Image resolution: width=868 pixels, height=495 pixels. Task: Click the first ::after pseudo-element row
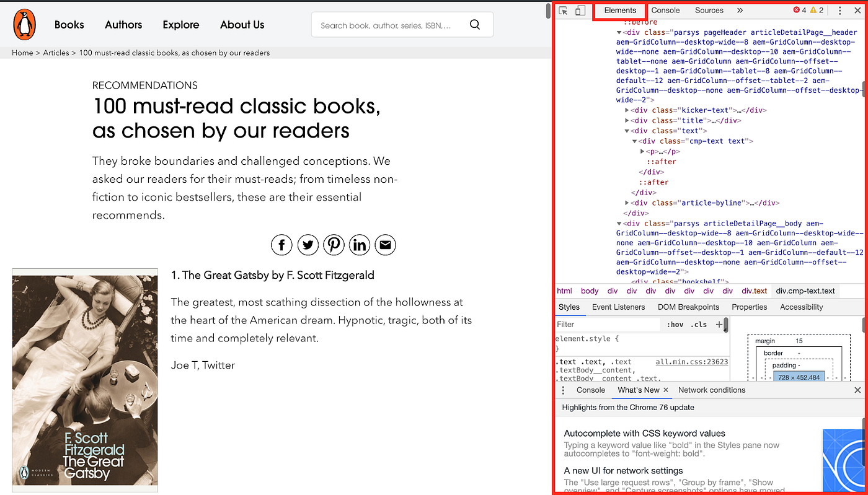[662, 162]
